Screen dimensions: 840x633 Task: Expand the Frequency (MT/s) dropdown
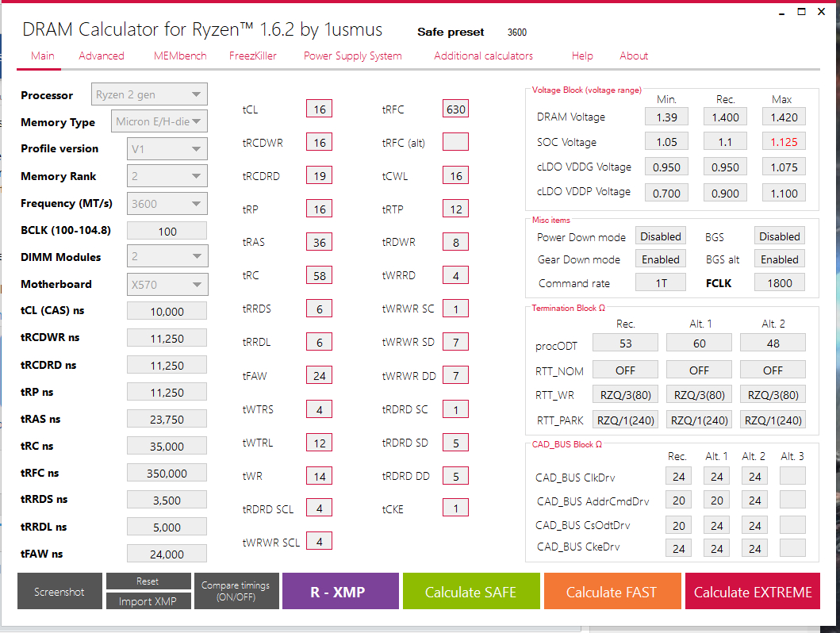[167, 204]
